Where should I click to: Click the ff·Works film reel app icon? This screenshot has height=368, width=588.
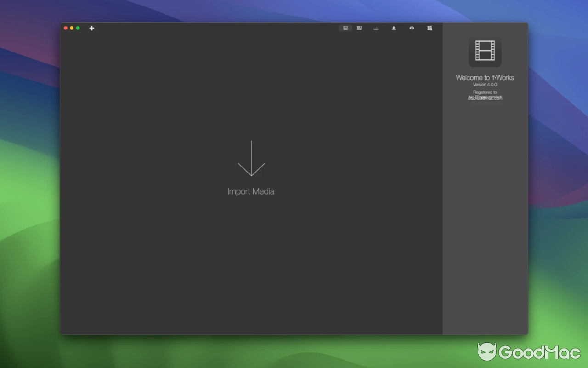click(x=485, y=52)
